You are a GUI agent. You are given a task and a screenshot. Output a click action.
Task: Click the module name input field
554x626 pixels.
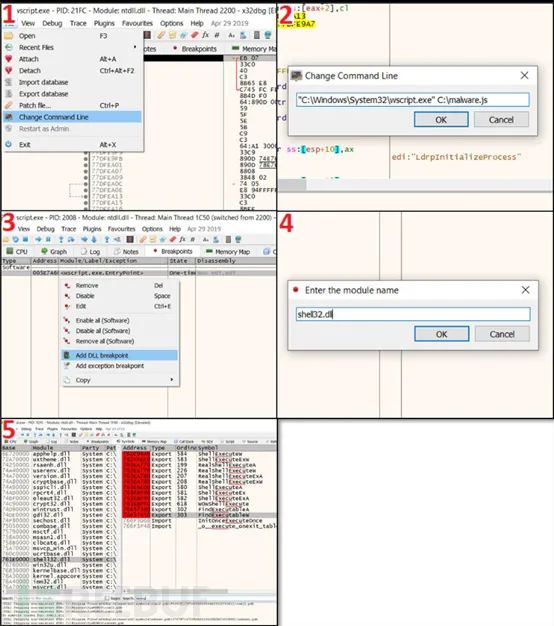413,314
